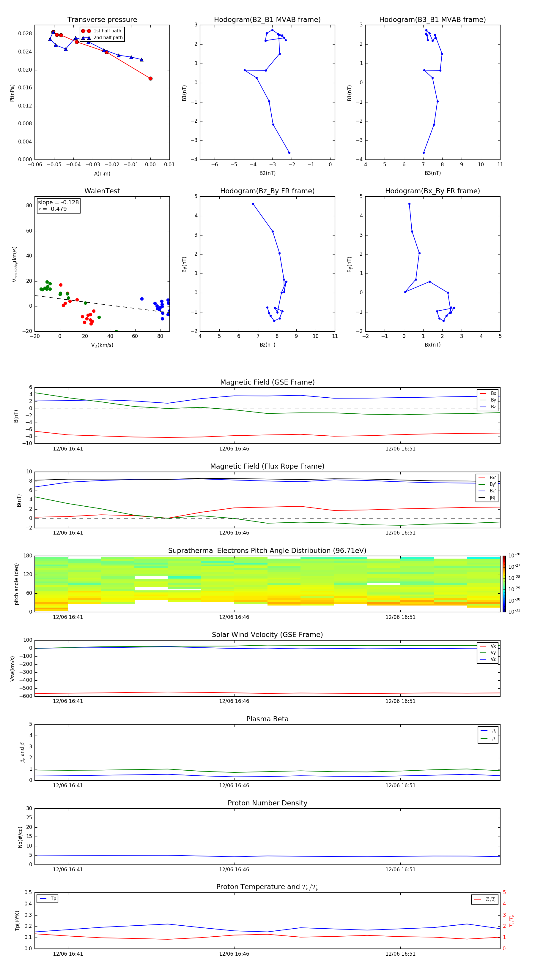Click the Plasma Beta legend box

point(488,735)
